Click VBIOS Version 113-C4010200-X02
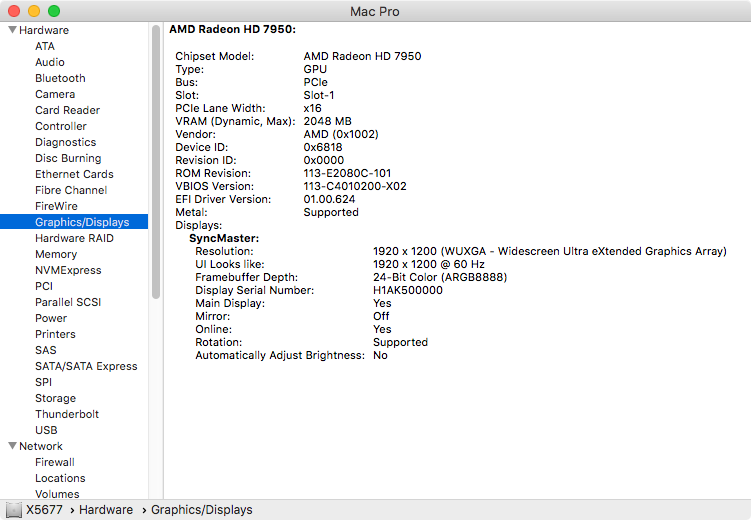Image resolution: width=751 pixels, height=520 pixels. (355, 186)
